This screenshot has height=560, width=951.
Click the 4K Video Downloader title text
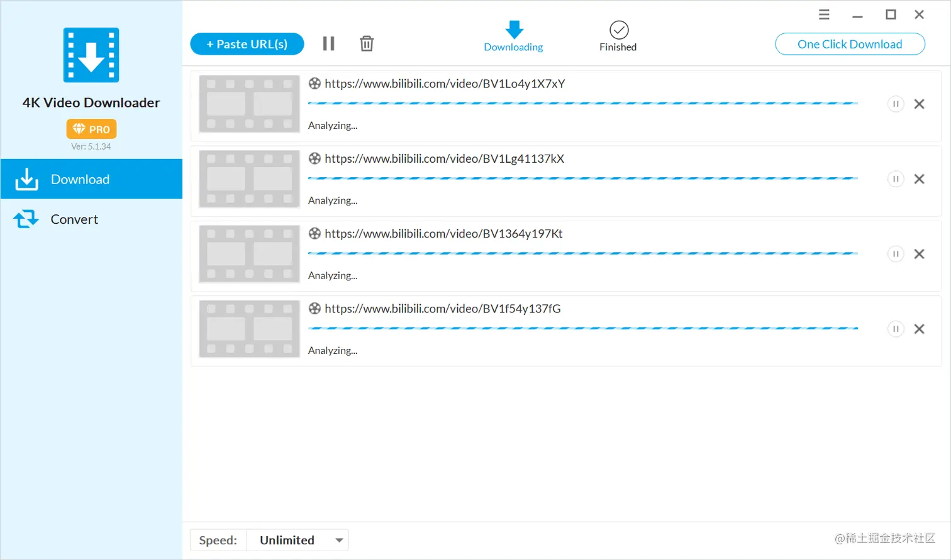(x=91, y=102)
